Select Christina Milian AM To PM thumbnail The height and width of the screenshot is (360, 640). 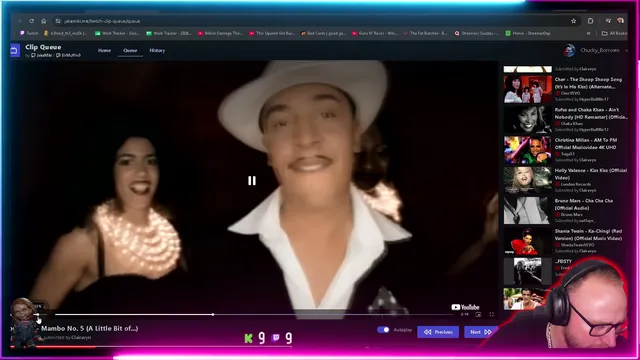coord(527,150)
